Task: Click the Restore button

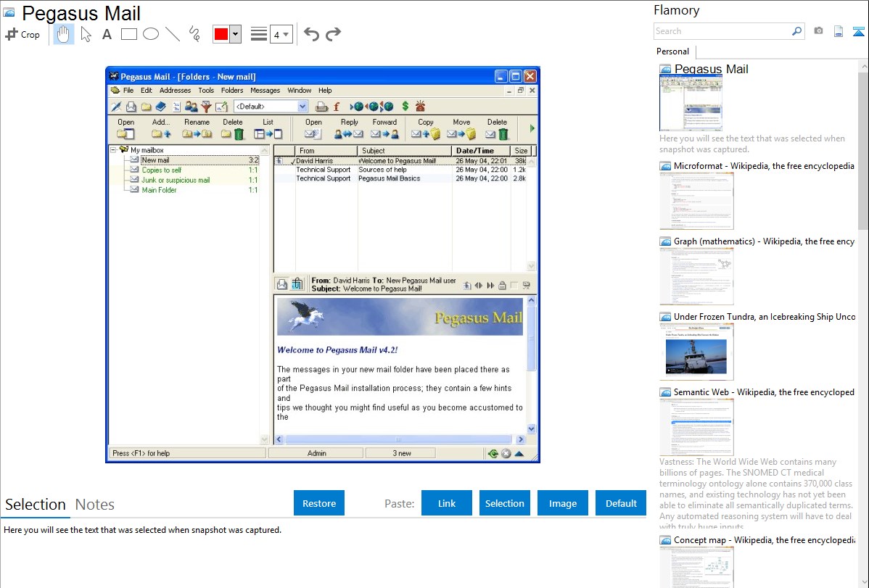Action: (x=319, y=503)
